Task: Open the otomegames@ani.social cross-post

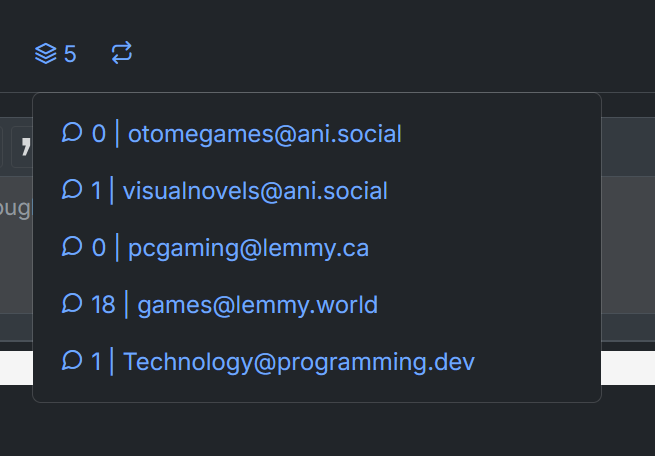Action: tap(265, 134)
